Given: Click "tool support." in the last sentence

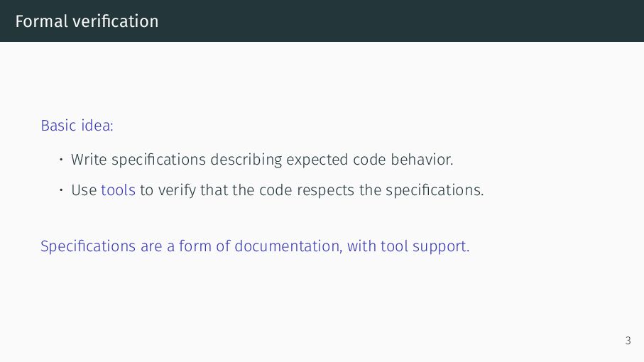Looking at the screenshot, I should pyautogui.click(x=425, y=247).
